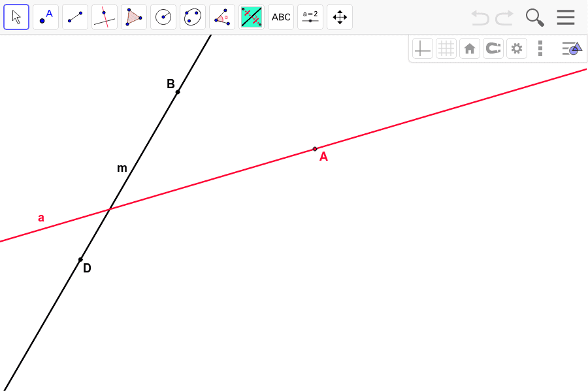
Task: Click the red label 'a' of the line
Action: [x=41, y=218]
